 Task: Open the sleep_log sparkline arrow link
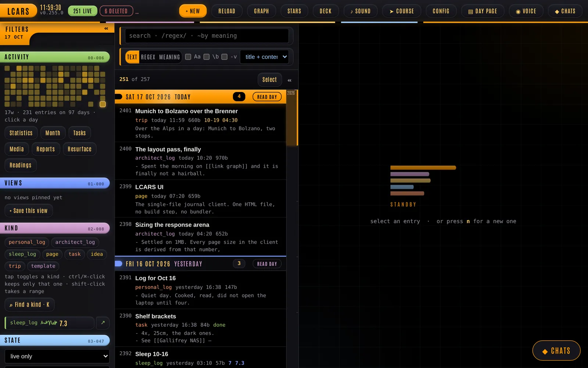(103, 323)
